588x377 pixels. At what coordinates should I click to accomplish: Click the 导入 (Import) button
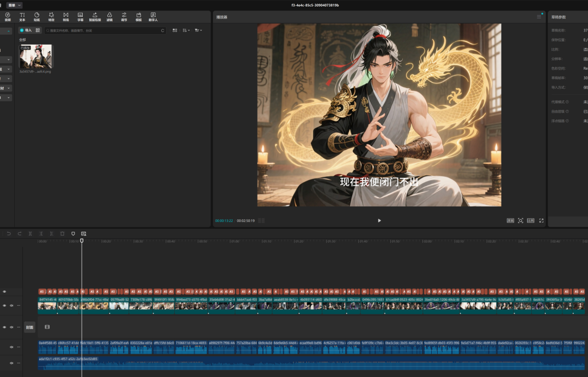point(26,30)
